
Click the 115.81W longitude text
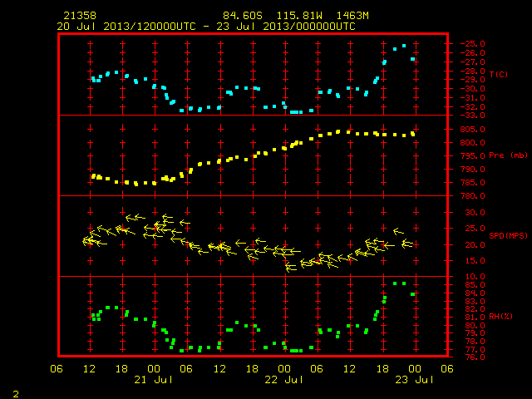click(x=299, y=16)
